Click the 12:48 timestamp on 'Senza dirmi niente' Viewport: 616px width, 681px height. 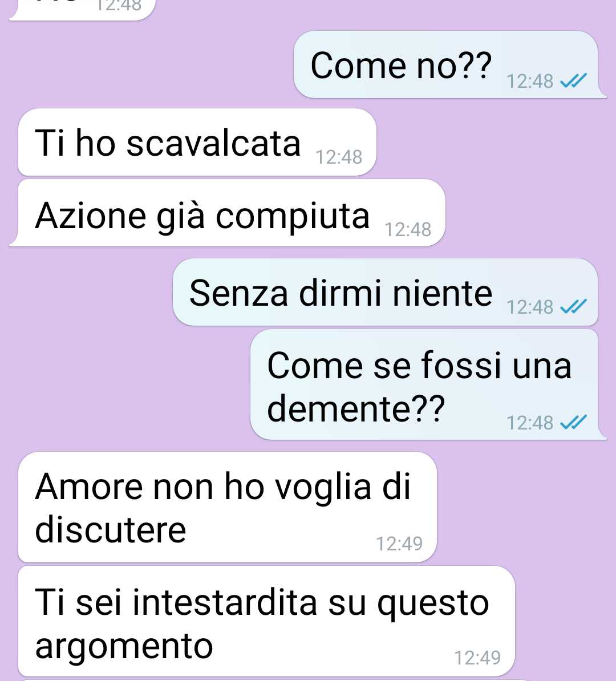point(530,307)
